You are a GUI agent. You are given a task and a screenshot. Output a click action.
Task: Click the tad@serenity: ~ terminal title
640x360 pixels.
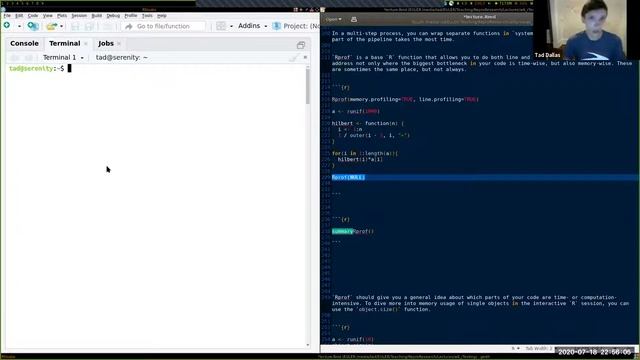click(122, 58)
